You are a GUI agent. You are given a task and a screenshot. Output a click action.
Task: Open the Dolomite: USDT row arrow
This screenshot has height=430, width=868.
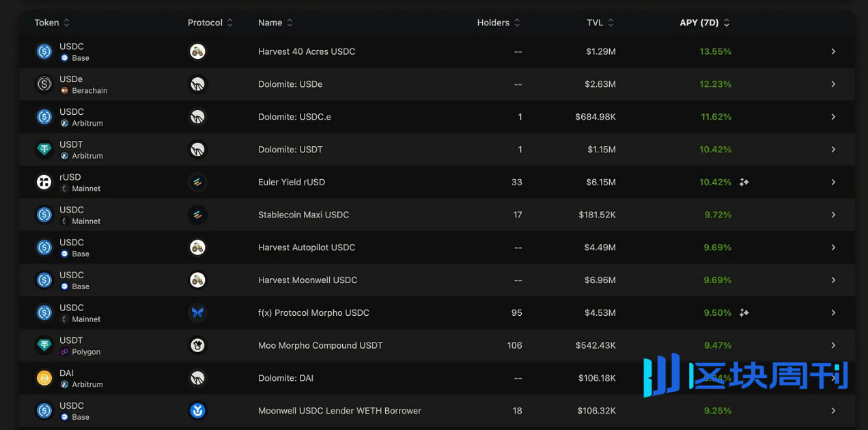[x=833, y=149]
